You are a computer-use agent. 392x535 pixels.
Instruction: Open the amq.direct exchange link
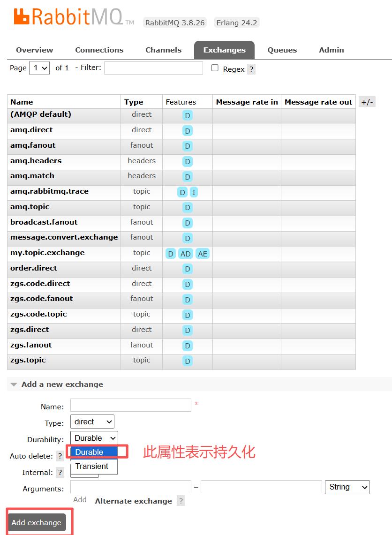click(x=31, y=130)
